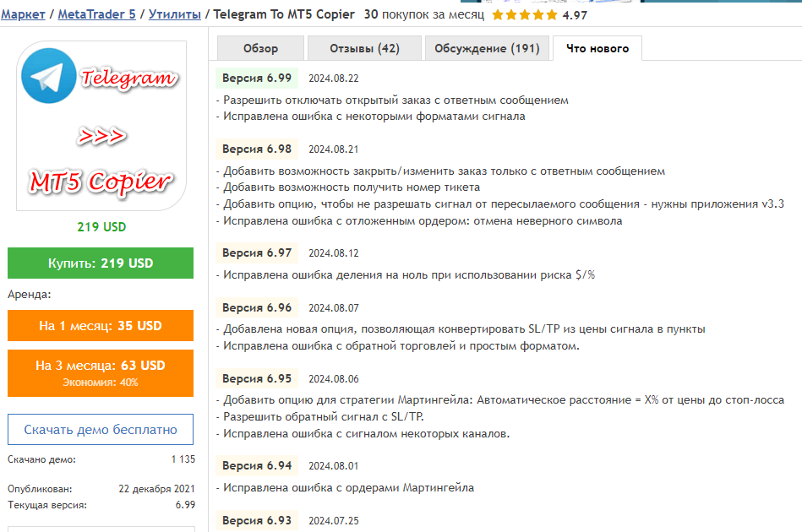
Task: Click the Версия 6.98 label
Action: 257,149
